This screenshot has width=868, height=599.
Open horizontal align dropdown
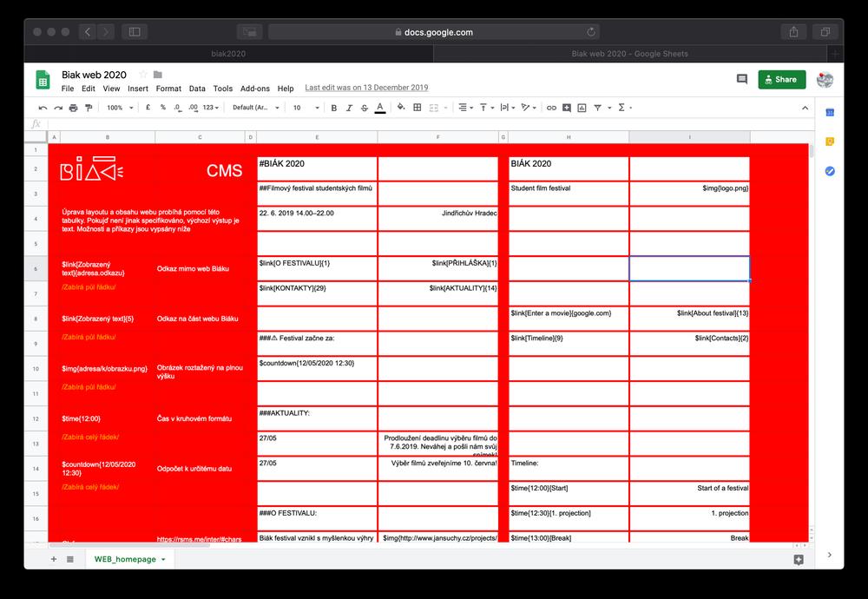coord(465,108)
